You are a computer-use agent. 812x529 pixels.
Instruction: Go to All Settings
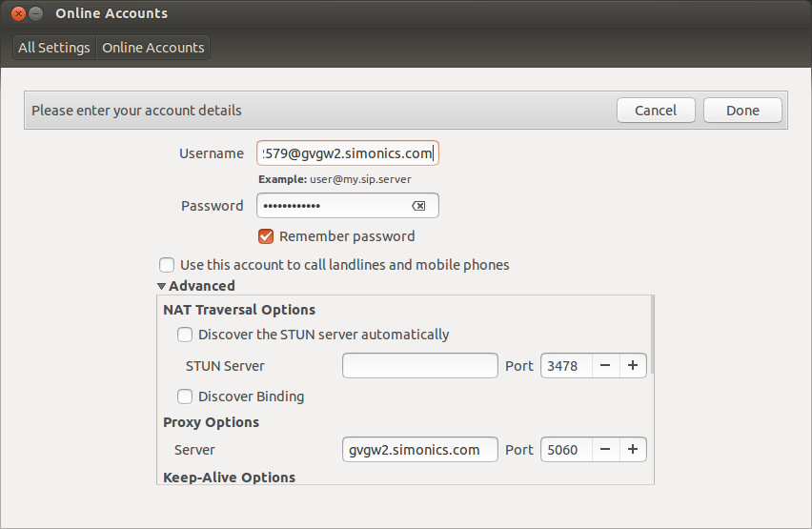pos(54,48)
